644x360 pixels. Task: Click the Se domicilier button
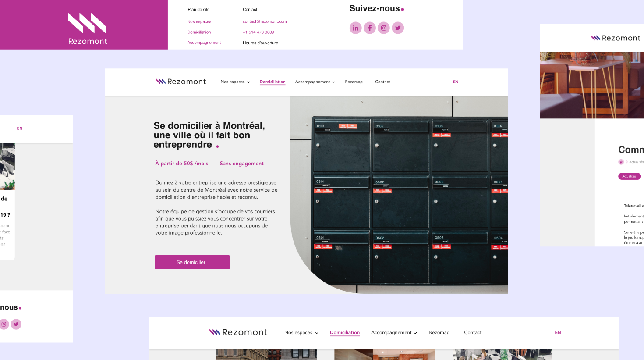(192, 262)
